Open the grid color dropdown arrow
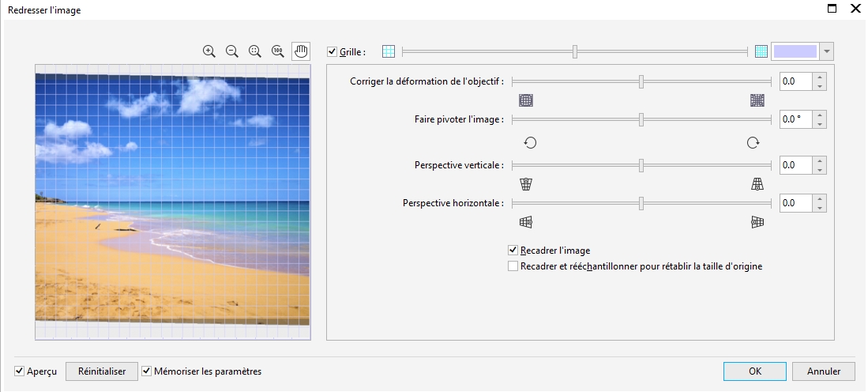This screenshot has width=868, height=392. pyautogui.click(x=826, y=52)
